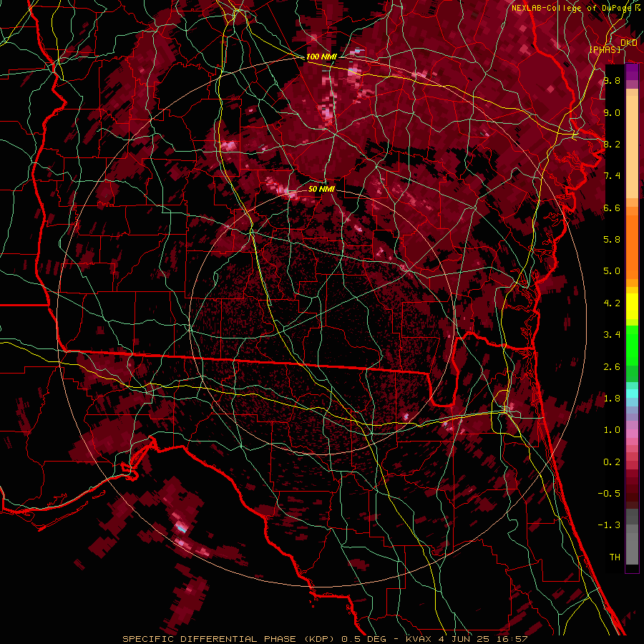The width and height of the screenshot is (644, 644).
Task: Click the -0.5 legend value
Action: (x=609, y=494)
